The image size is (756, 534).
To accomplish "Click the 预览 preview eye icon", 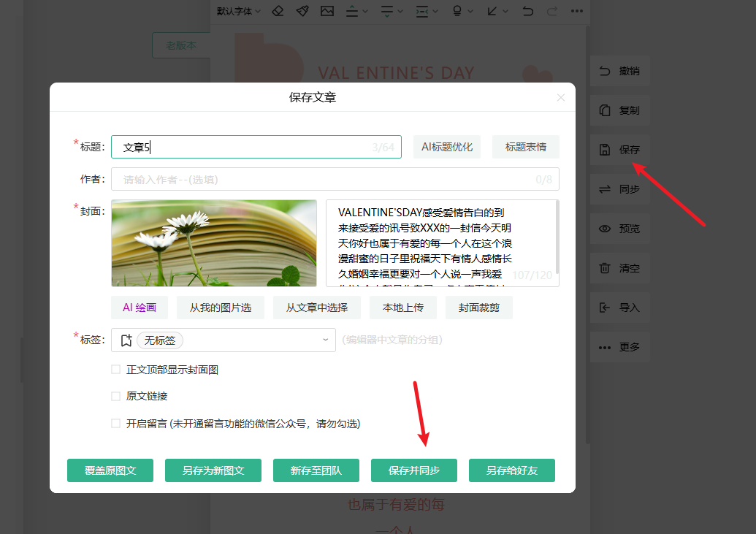I will (605, 229).
